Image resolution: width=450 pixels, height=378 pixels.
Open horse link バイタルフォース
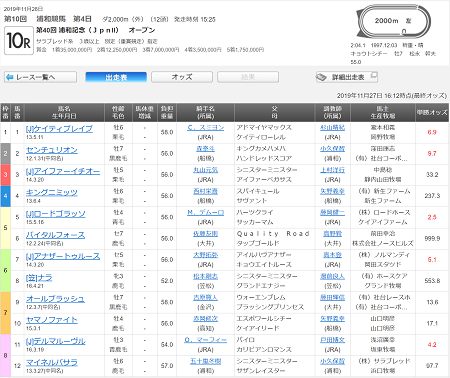[x=55, y=235]
